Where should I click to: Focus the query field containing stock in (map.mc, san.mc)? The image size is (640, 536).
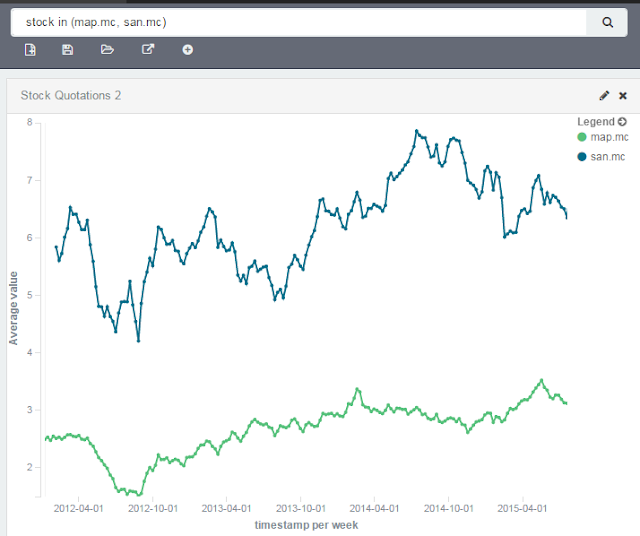coord(298,22)
